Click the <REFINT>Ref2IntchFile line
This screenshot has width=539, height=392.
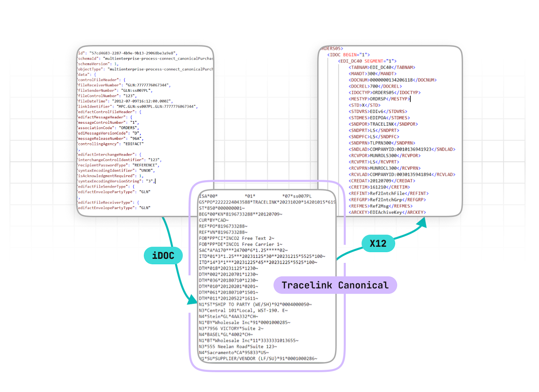pyautogui.click(x=389, y=193)
